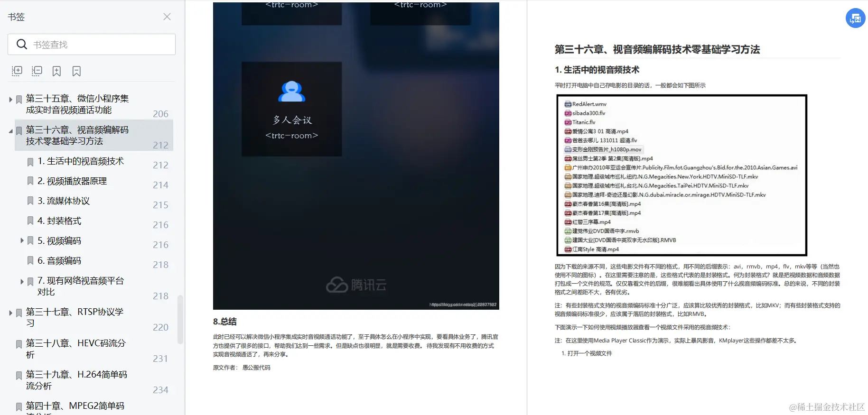Image resolution: width=868 pixels, height=415 pixels.
Task: Click 江南Style 高清.mp4 file entry
Action: coord(591,249)
